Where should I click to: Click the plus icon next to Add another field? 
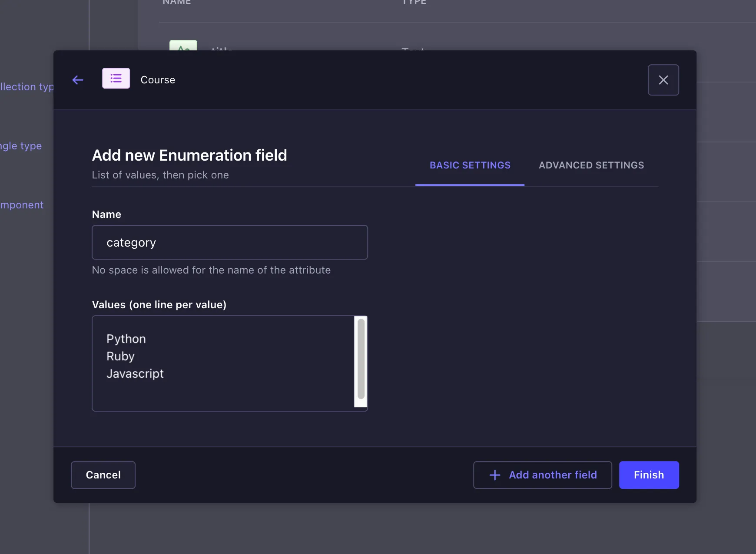[494, 475]
